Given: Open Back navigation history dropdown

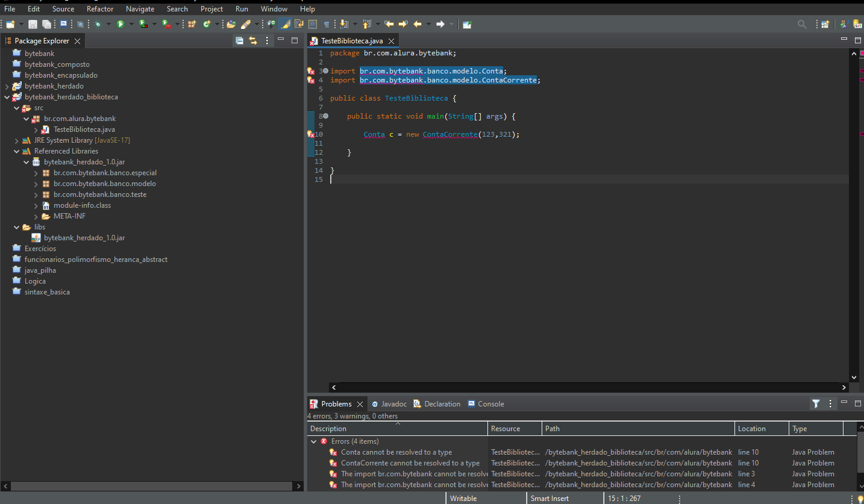Looking at the screenshot, I should pyautogui.click(x=428, y=25).
